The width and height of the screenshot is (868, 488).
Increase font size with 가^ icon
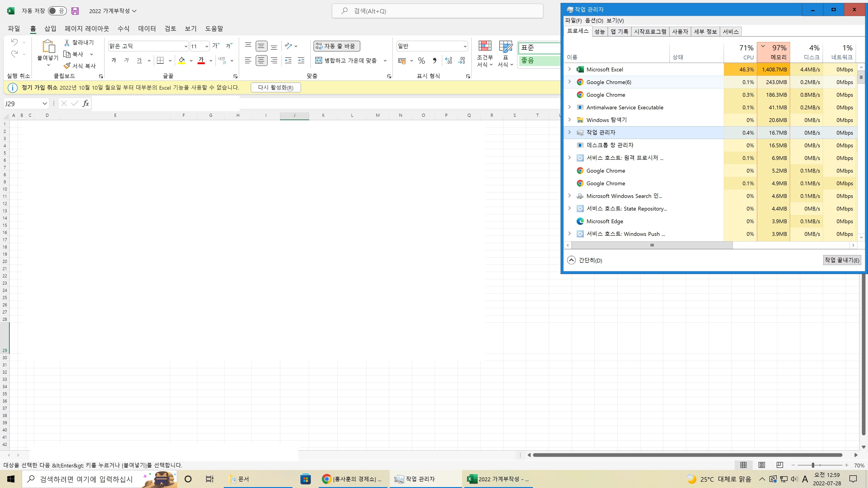(x=216, y=46)
